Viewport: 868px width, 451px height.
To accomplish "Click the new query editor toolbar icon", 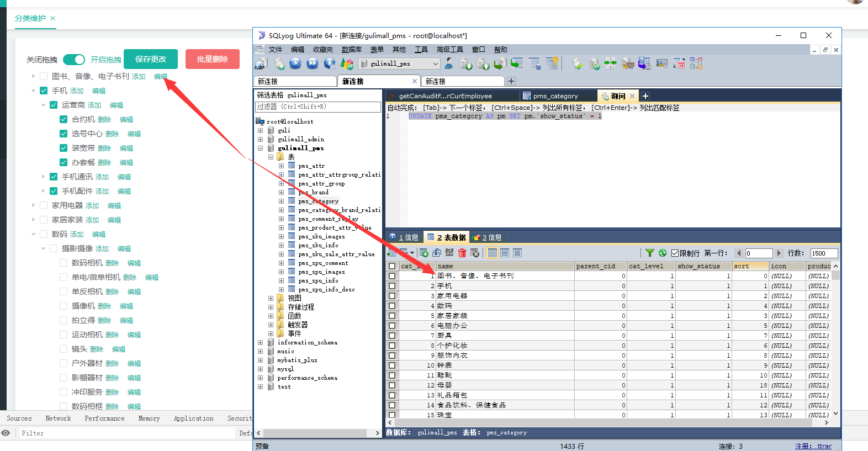I will point(279,64).
